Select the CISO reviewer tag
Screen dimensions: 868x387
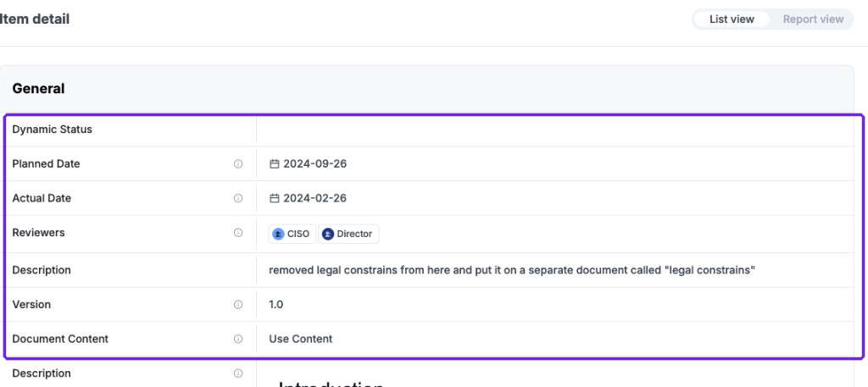[x=292, y=234]
